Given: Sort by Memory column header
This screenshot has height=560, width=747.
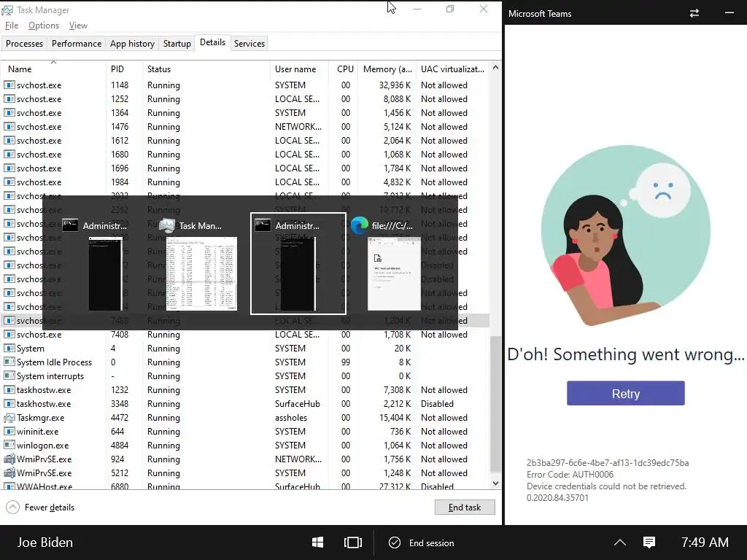Looking at the screenshot, I should click(387, 69).
